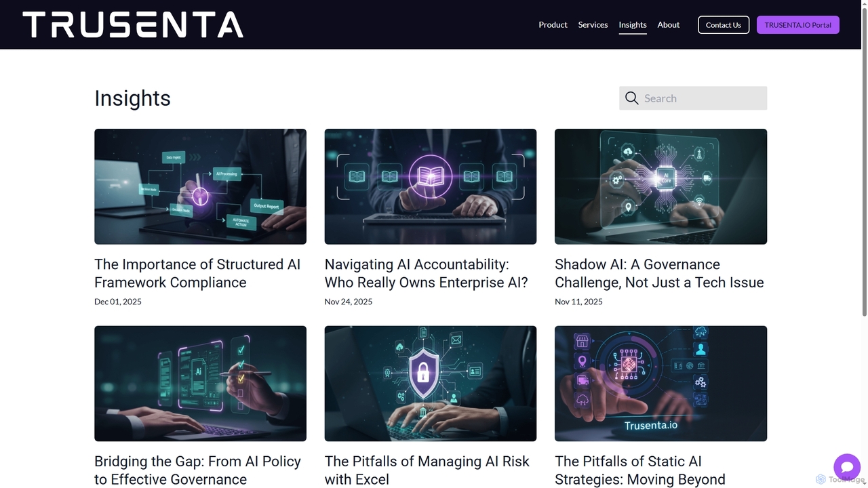Click the Nov 11, 2025 date text
This screenshot has width=868, height=488.
coord(578,302)
